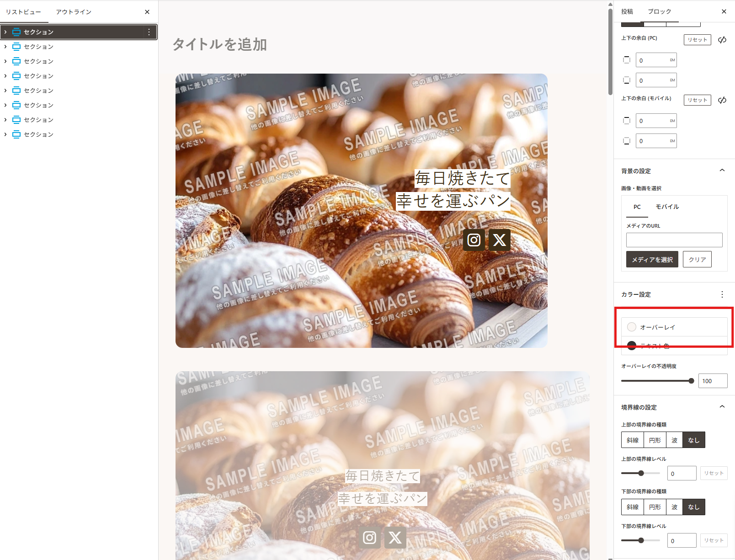
Task: Collapse the 境界線の設定 panel
Action: tap(722, 407)
